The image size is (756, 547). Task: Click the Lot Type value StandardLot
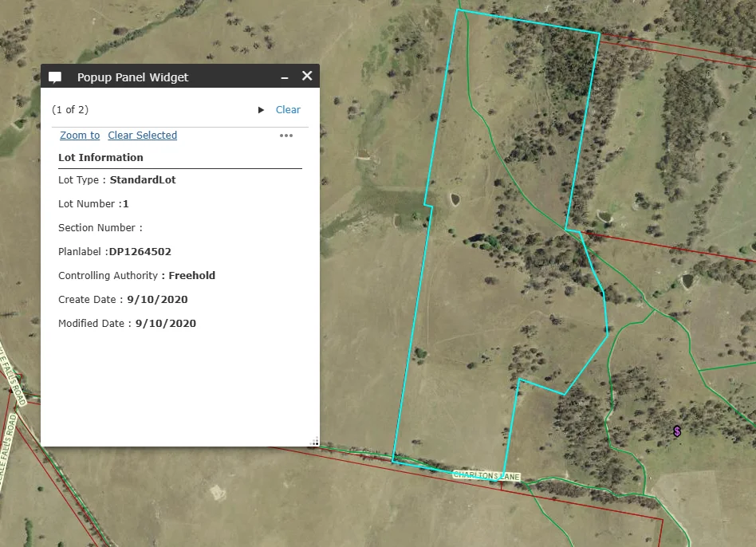[142, 179]
